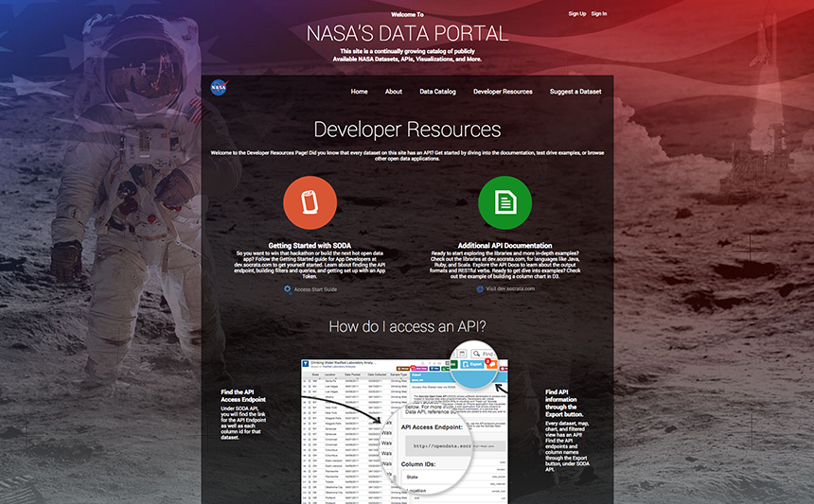Click the Sign Up link
This screenshot has width=814, height=504.
coord(577,14)
